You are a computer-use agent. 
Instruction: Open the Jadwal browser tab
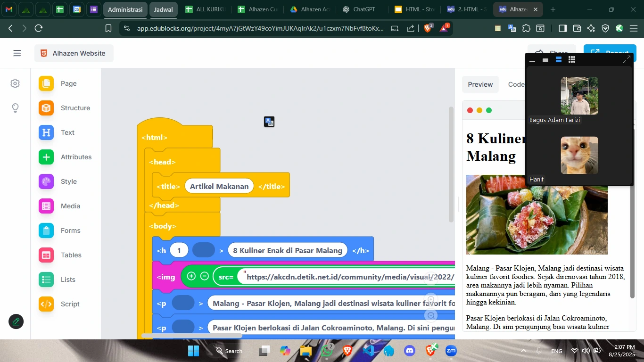pyautogui.click(x=164, y=9)
